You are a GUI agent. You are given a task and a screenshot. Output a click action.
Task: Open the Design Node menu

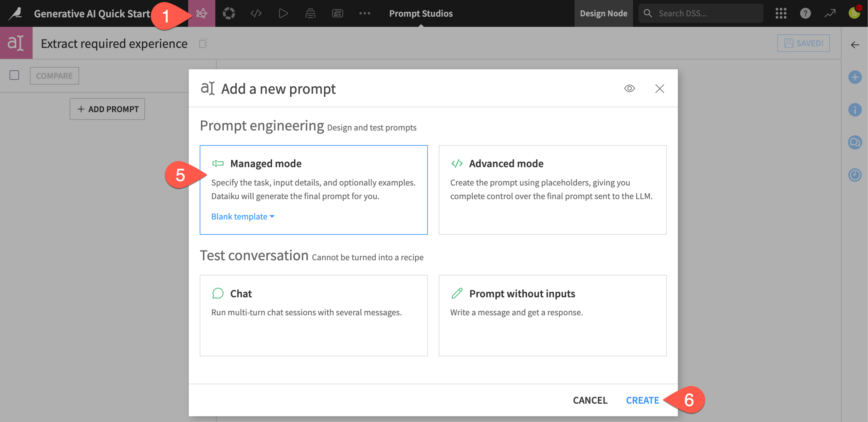point(603,13)
